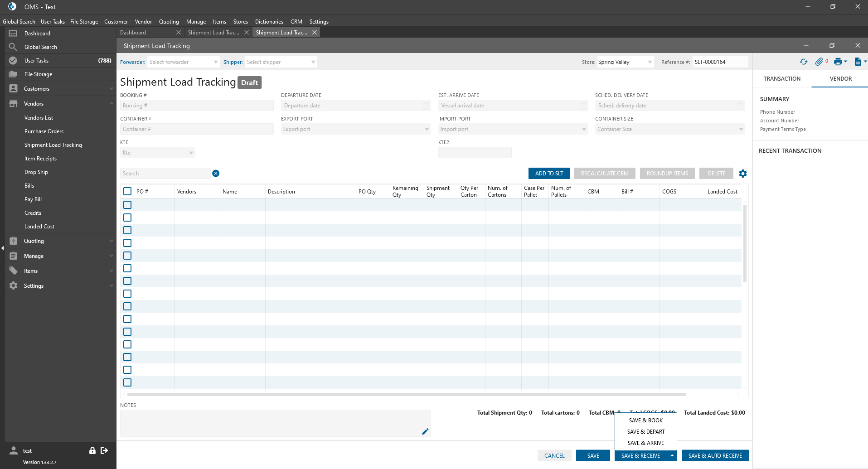Open grid settings gear icon
Viewport: 868px width, 469px height.
click(x=742, y=174)
